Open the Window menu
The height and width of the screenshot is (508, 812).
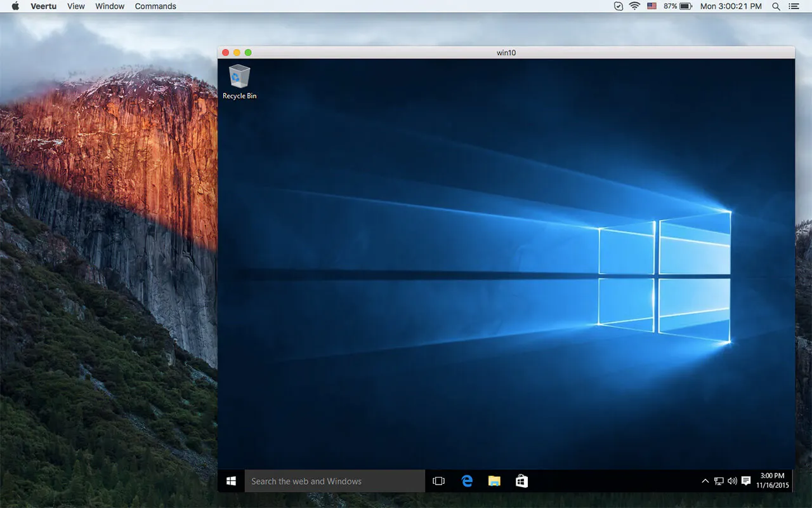(110, 6)
